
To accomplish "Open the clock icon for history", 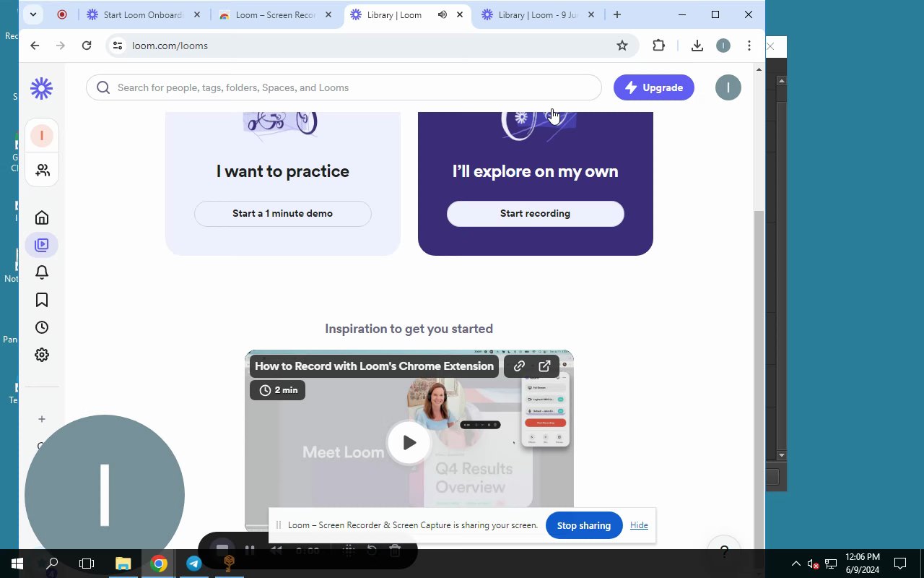I will pos(42,327).
